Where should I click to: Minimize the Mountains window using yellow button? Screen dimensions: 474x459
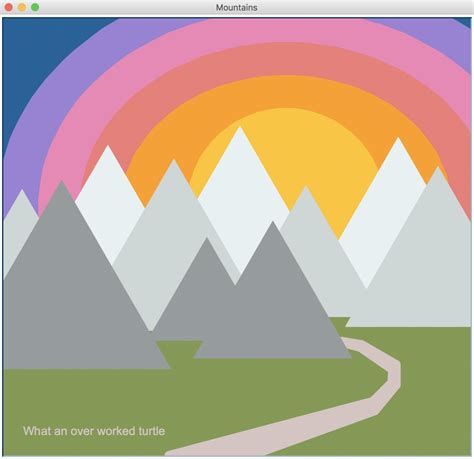click(22, 7)
